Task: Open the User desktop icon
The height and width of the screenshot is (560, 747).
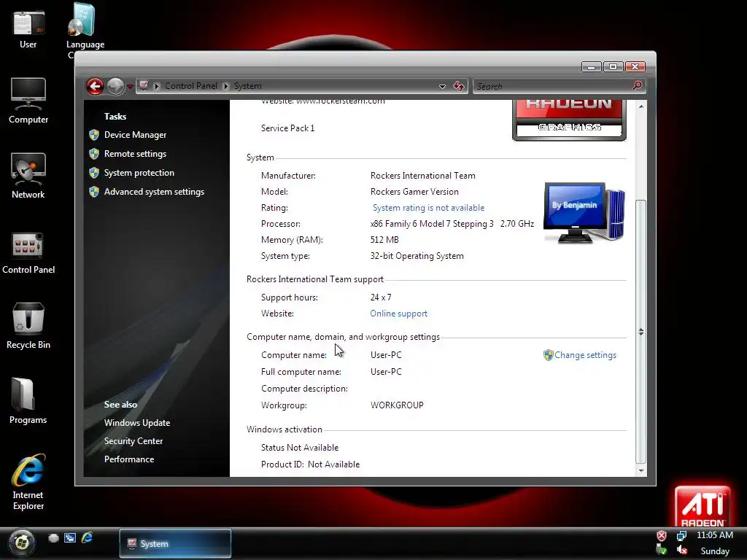Action: [28, 28]
